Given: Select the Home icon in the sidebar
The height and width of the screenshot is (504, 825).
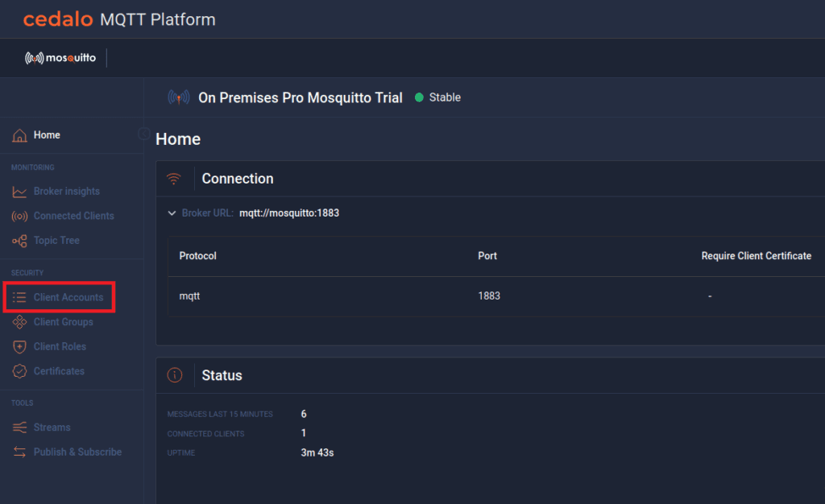Looking at the screenshot, I should (19, 134).
